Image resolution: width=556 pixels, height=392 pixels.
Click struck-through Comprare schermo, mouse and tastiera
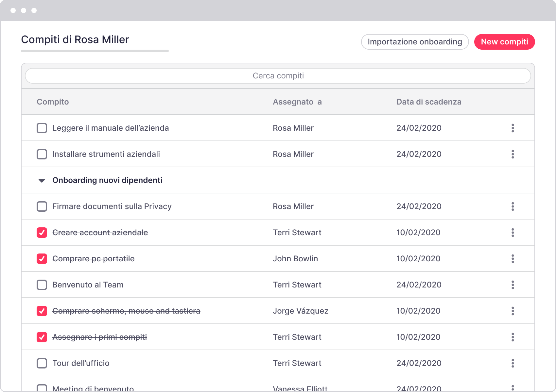coord(126,311)
